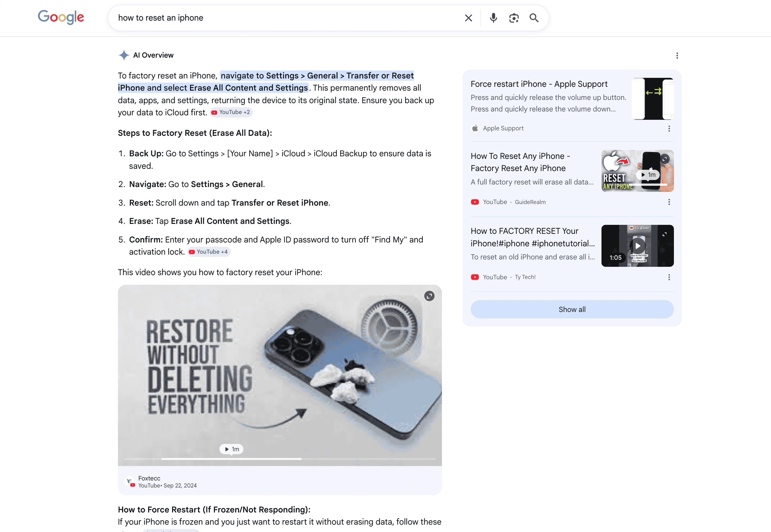Click the YouTube icon next to Ty Tech!
Image resolution: width=771 pixels, height=532 pixels.
pos(475,277)
